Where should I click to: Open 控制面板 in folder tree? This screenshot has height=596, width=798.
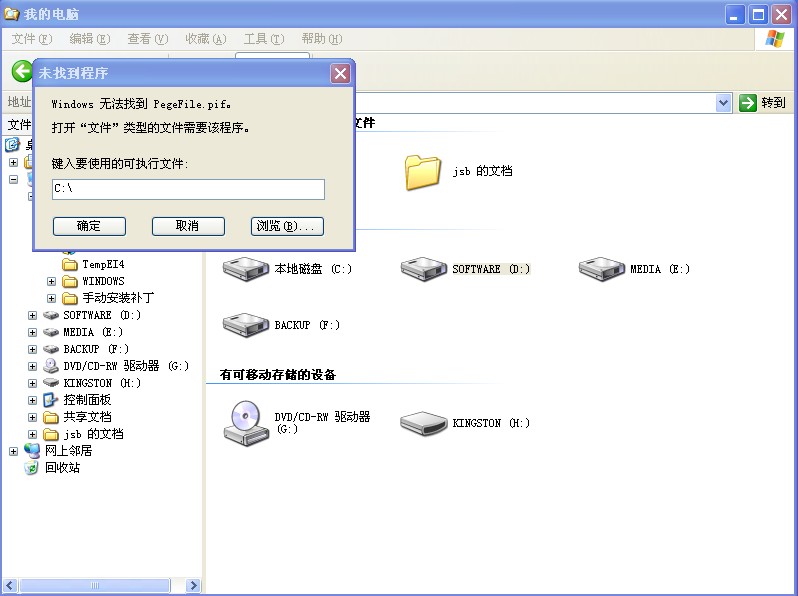click(87, 400)
